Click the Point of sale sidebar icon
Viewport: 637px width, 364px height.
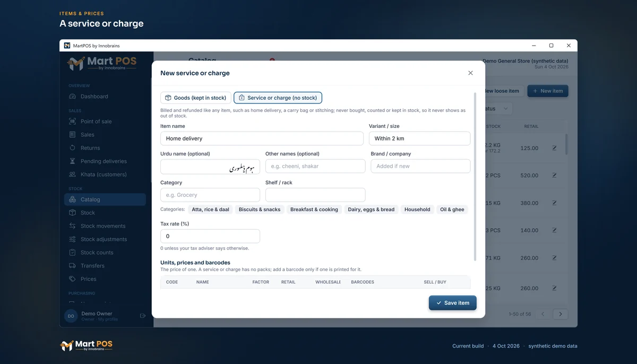[72, 122]
